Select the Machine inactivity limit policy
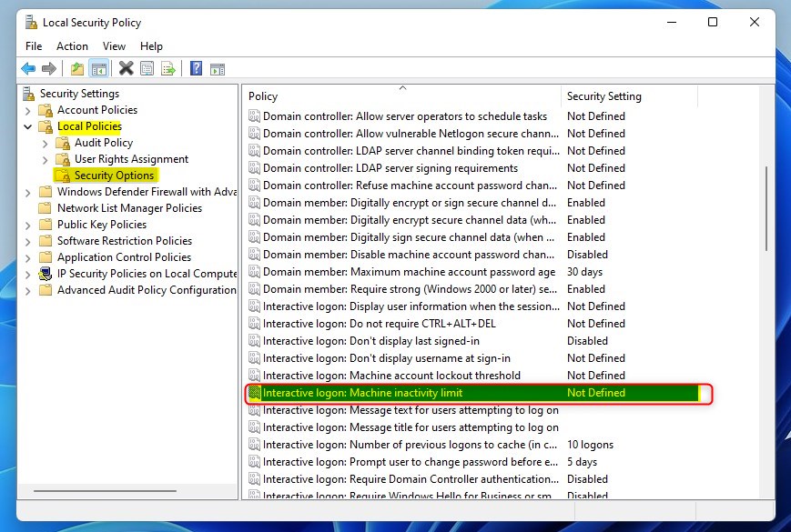The height and width of the screenshot is (532, 791). (362, 393)
